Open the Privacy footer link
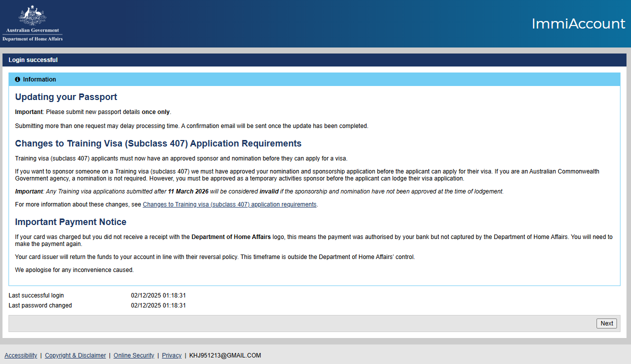 (x=171, y=355)
